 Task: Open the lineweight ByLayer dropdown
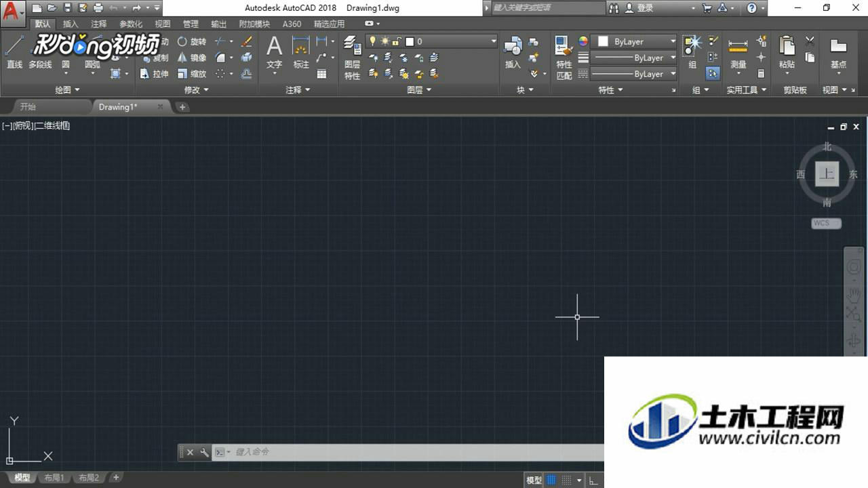(634, 58)
